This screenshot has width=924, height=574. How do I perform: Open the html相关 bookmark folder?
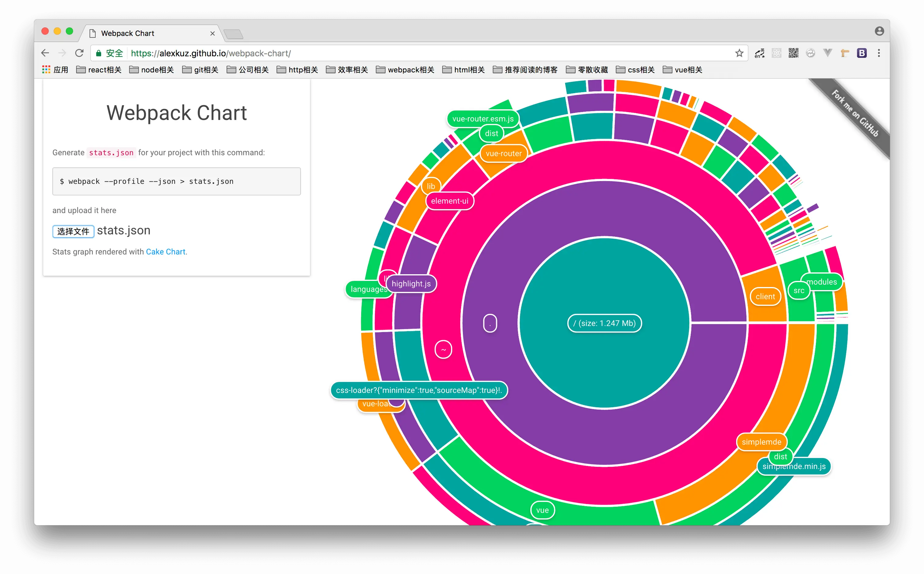(x=464, y=70)
